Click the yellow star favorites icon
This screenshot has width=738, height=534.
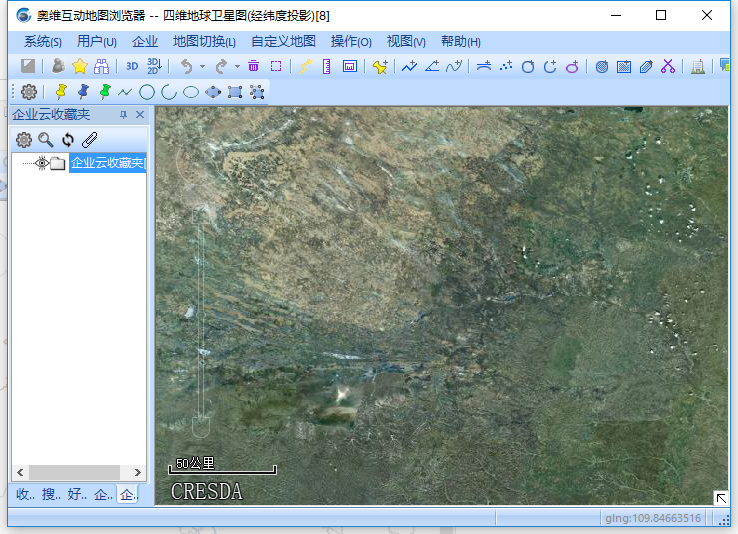coord(79,66)
